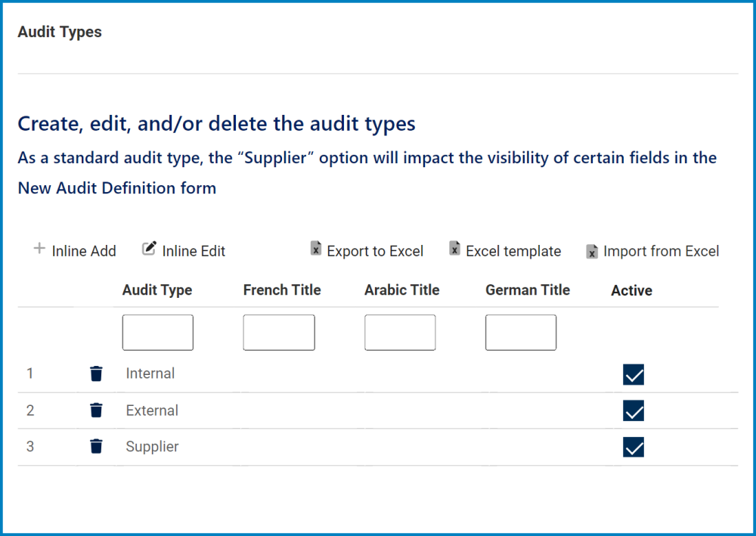
Task: Delete the External audit type using its trash icon
Action: tap(96, 410)
